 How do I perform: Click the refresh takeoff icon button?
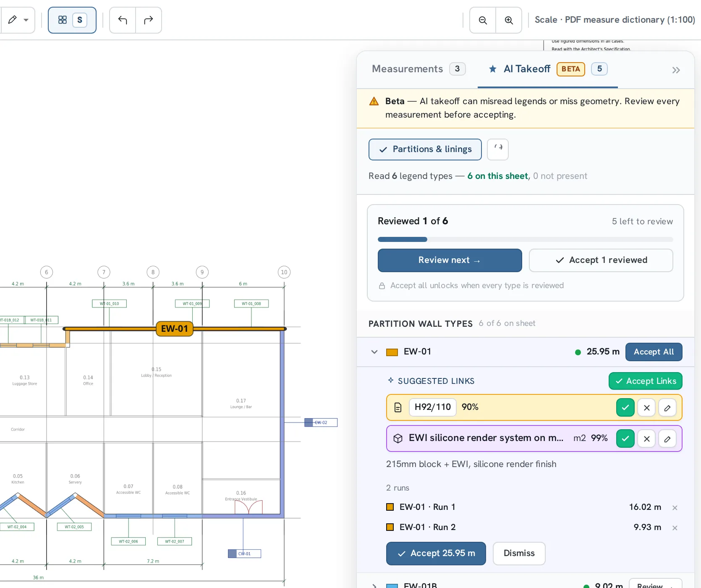(498, 150)
